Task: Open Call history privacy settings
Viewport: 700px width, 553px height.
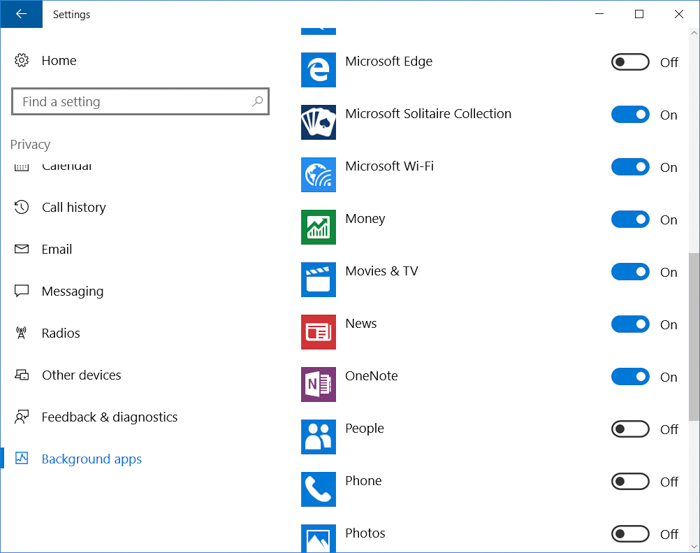Action: point(73,208)
